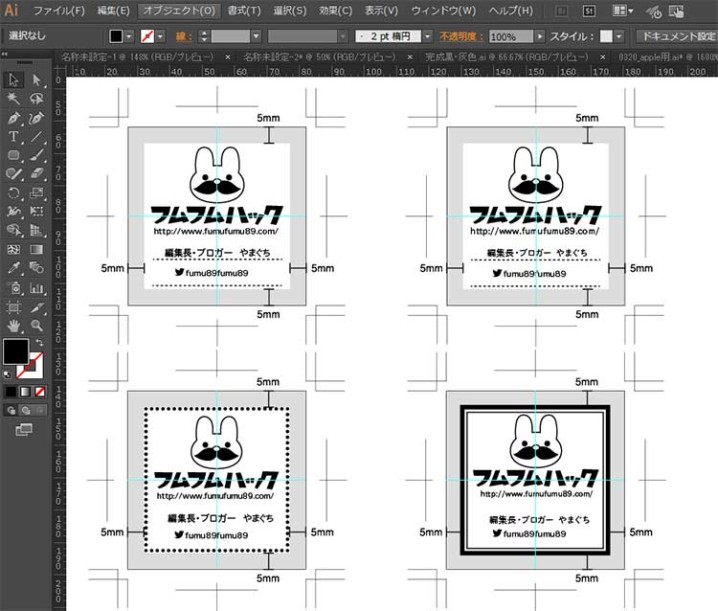Open the fill color dropdown arrow
The height and width of the screenshot is (611, 718).
pyautogui.click(x=129, y=36)
